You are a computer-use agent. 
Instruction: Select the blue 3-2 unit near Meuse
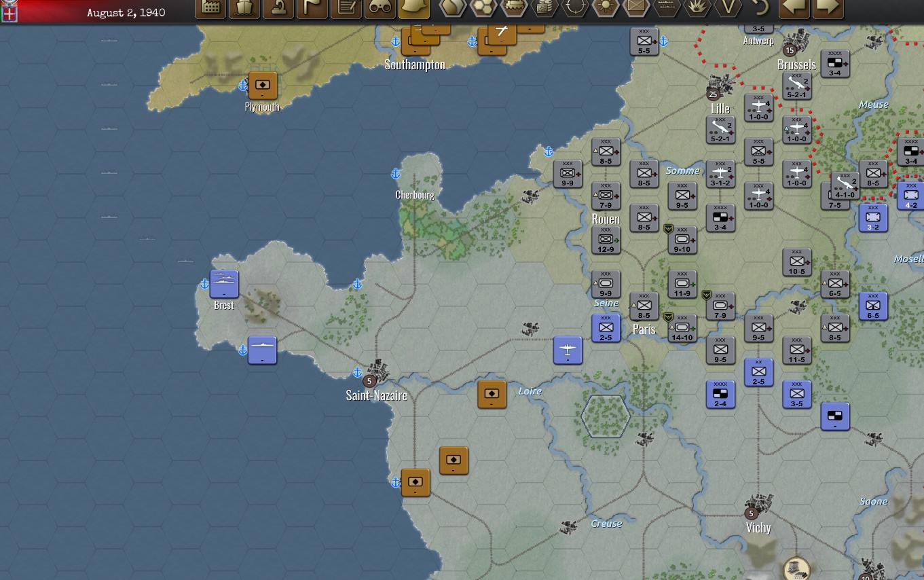pyautogui.click(x=873, y=217)
